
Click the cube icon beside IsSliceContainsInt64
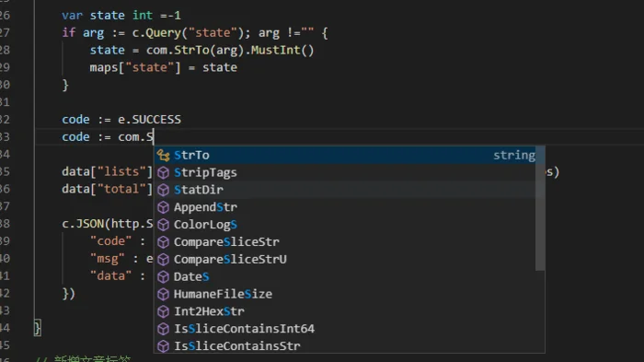pyautogui.click(x=163, y=329)
